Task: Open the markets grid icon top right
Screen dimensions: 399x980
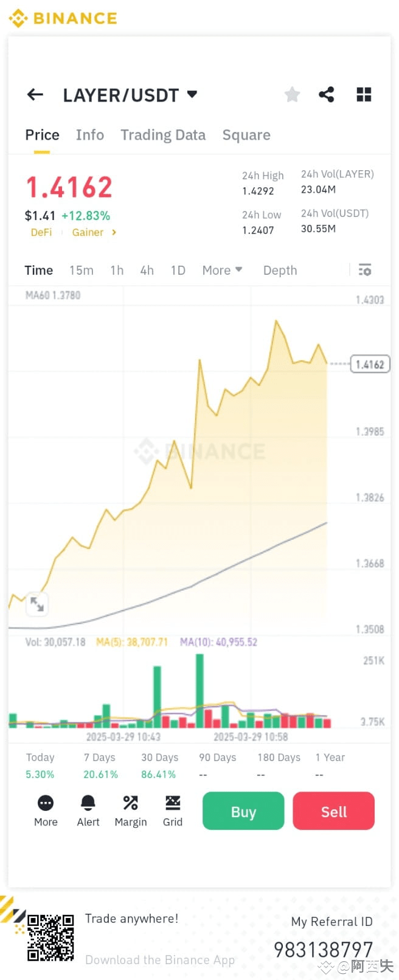Action: coord(363,94)
